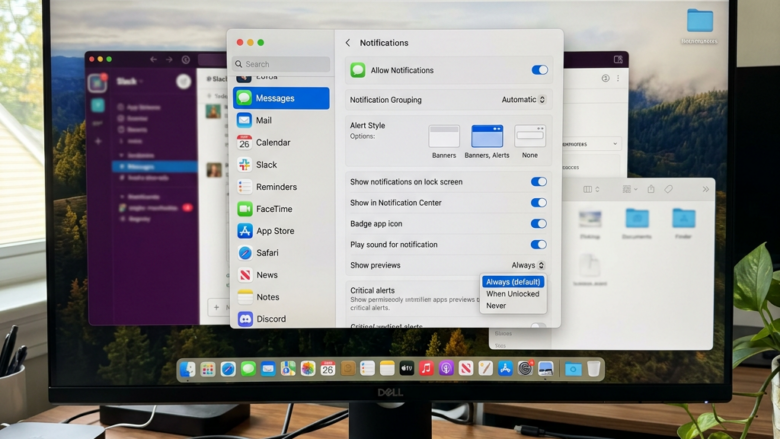Toggle Allow Notifications switch
Screen dimensions: 780x439
pyautogui.click(x=539, y=70)
